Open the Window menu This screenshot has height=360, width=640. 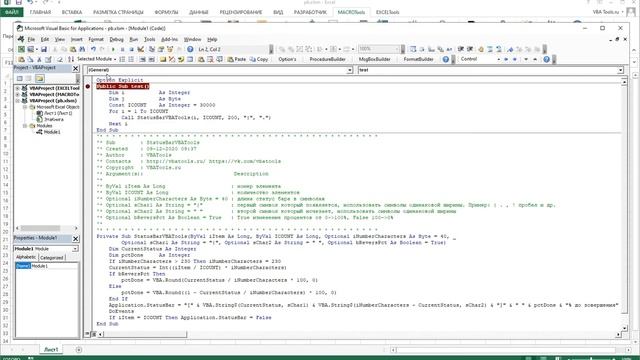(192, 40)
